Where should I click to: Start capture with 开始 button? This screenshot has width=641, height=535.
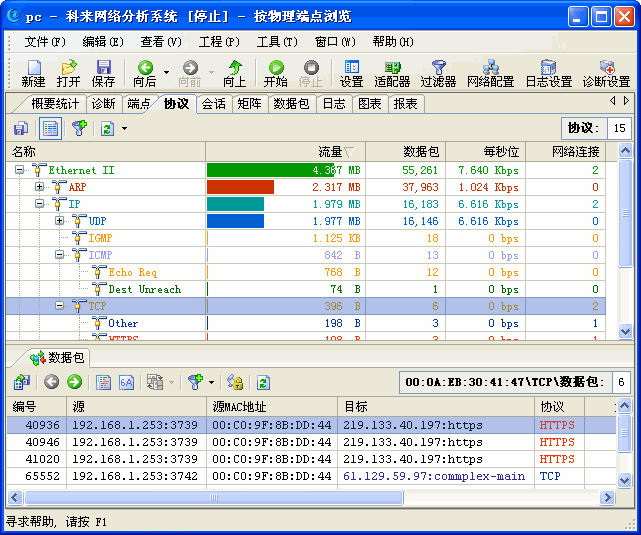pos(276,74)
